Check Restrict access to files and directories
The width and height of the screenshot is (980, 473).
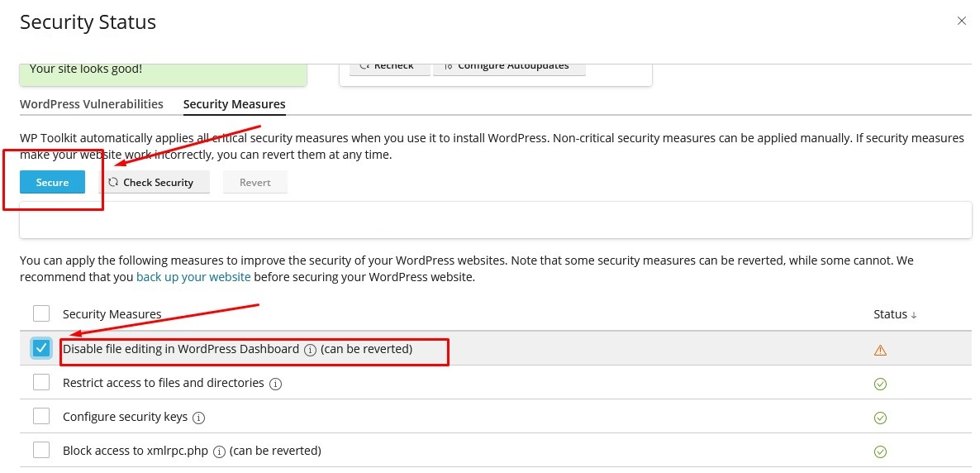coord(41,382)
